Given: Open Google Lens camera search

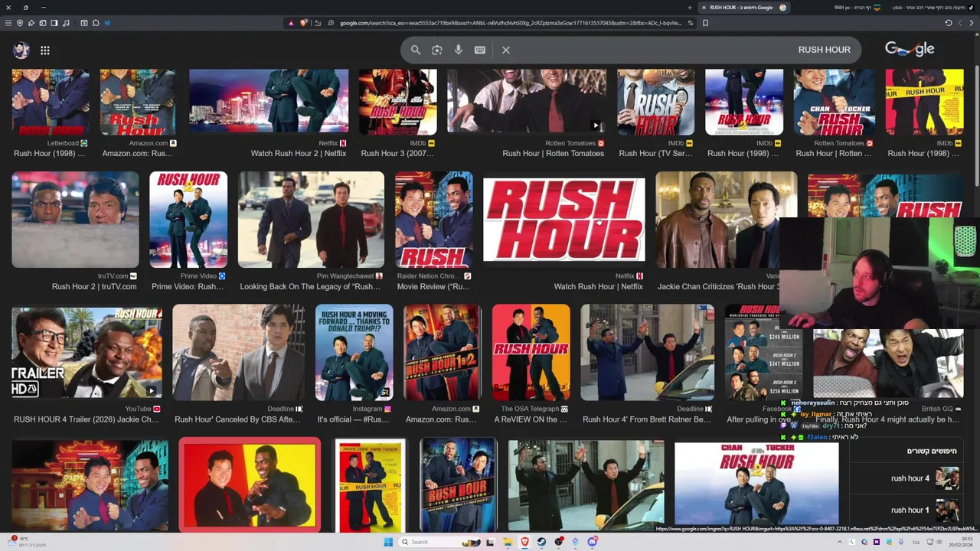Looking at the screenshot, I should (437, 50).
